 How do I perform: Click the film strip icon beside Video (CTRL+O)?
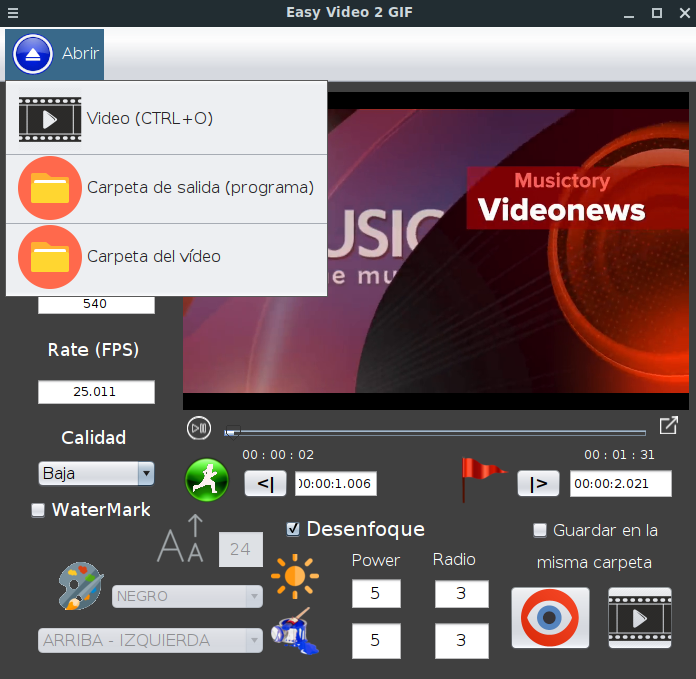pos(50,119)
